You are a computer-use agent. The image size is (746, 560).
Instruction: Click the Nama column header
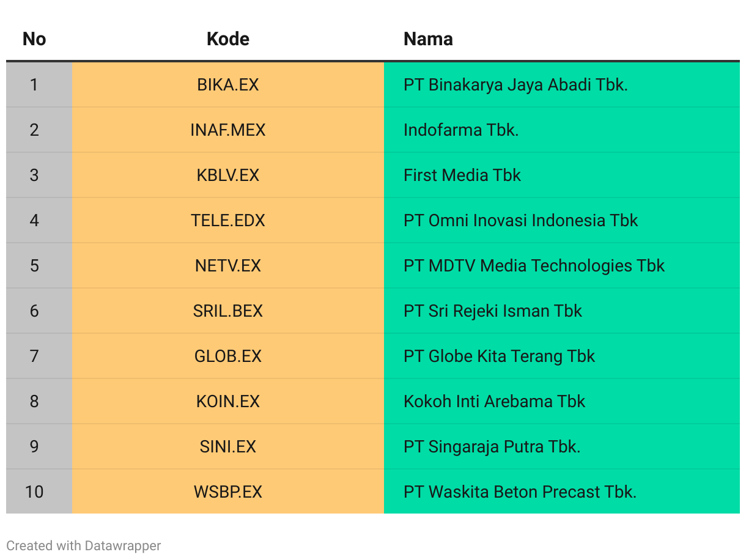(562, 39)
